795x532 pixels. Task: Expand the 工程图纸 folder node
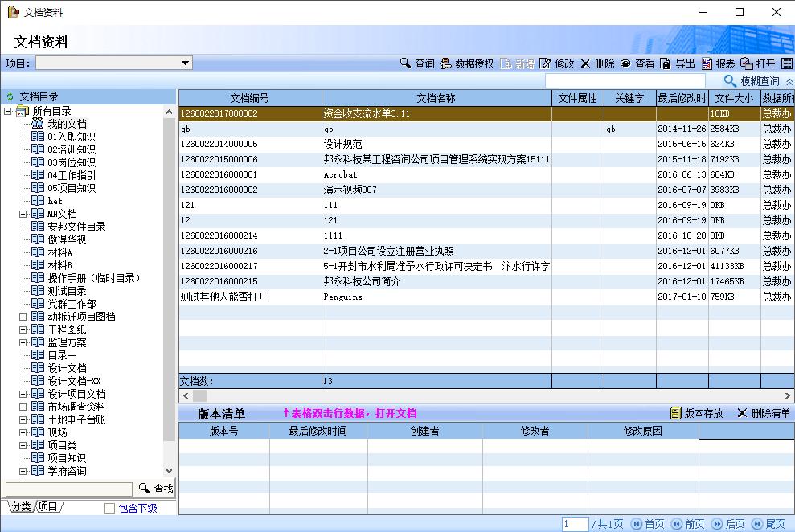(x=23, y=329)
